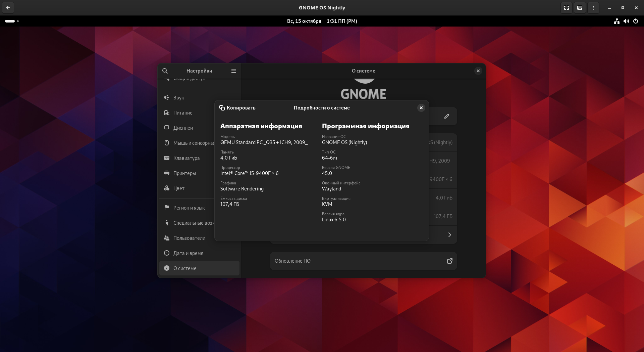Click the mouse icon in sidebar
Image resolution: width=644 pixels, height=352 pixels.
click(x=167, y=143)
